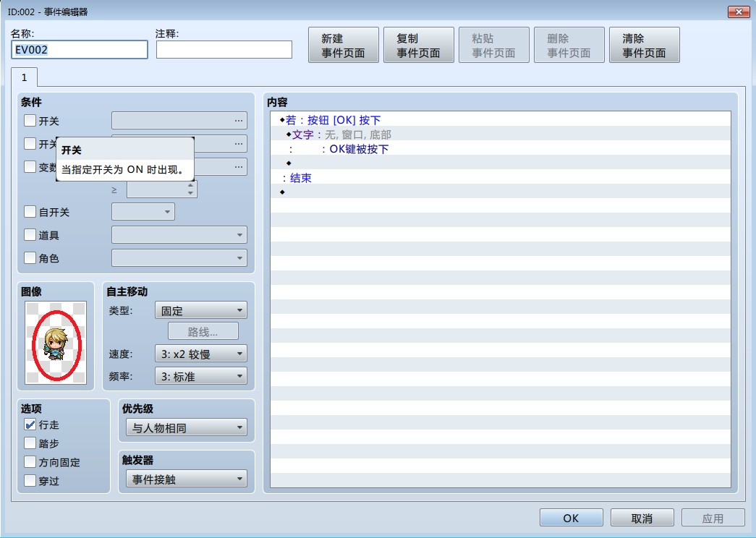Screen dimensions: 756x538
Task: Close the 事件编辑器 window
Action: click(739, 12)
